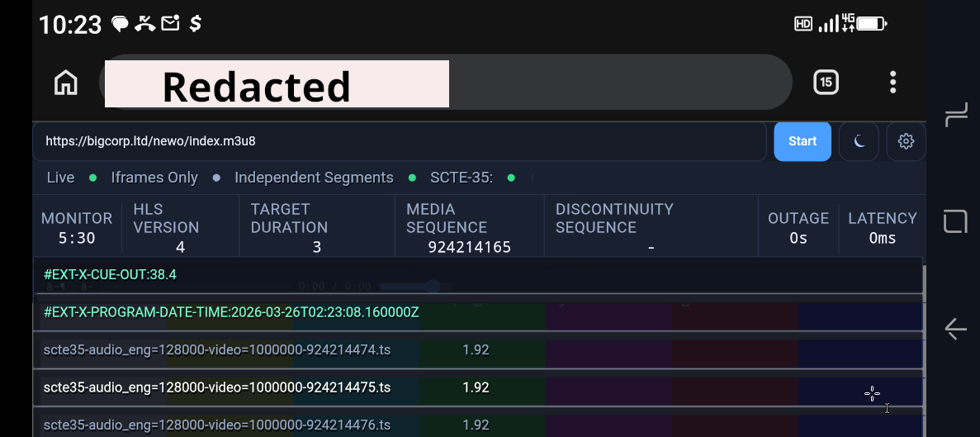This screenshot has width=980, height=437.
Task: Click the Independent Segments status indicator
Action: [314, 178]
